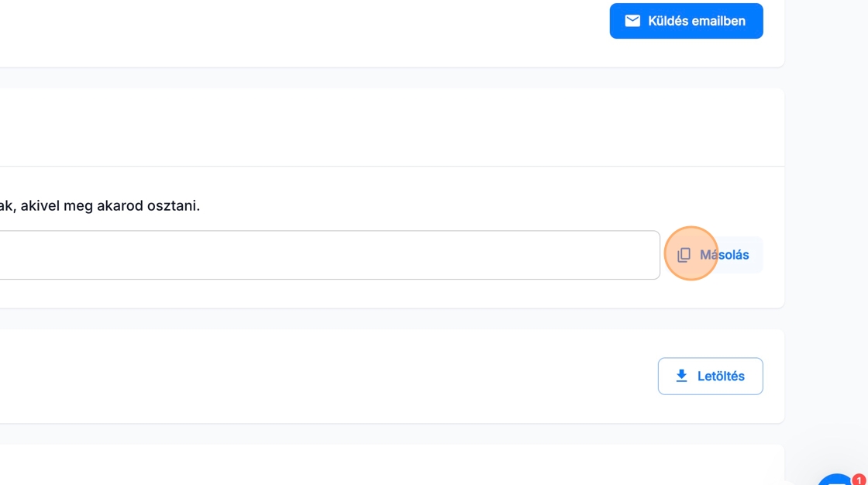Click the 'Másolás' text label

pos(724,255)
